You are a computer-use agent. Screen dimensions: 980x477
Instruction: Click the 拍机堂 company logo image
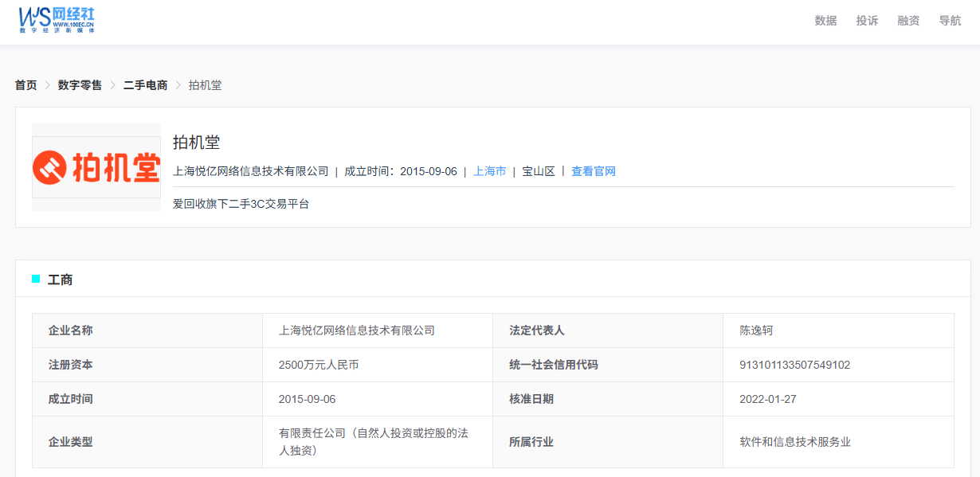96,167
